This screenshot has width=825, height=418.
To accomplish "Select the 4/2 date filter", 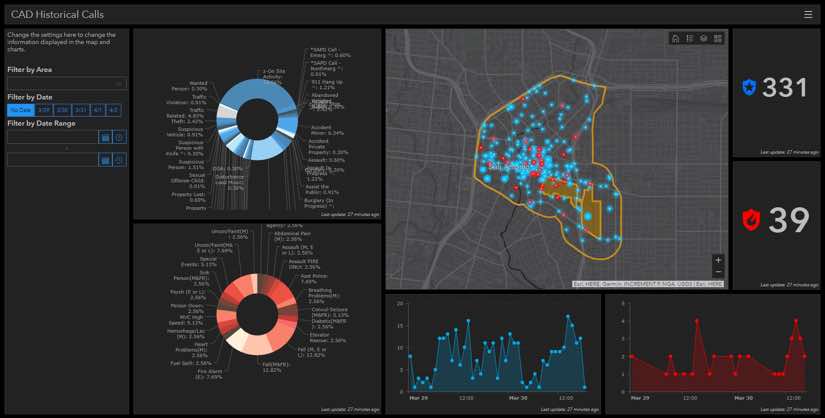I will tap(113, 110).
